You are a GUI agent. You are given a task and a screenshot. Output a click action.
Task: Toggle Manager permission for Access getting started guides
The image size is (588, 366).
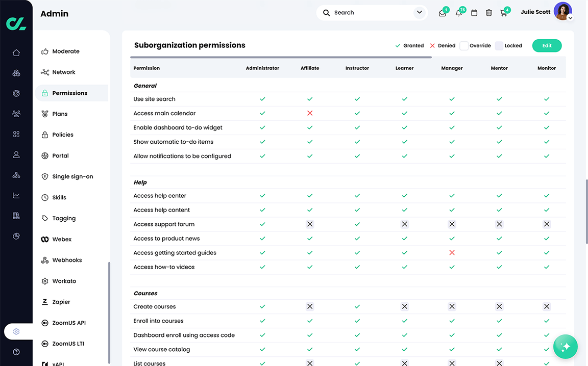click(x=452, y=252)
